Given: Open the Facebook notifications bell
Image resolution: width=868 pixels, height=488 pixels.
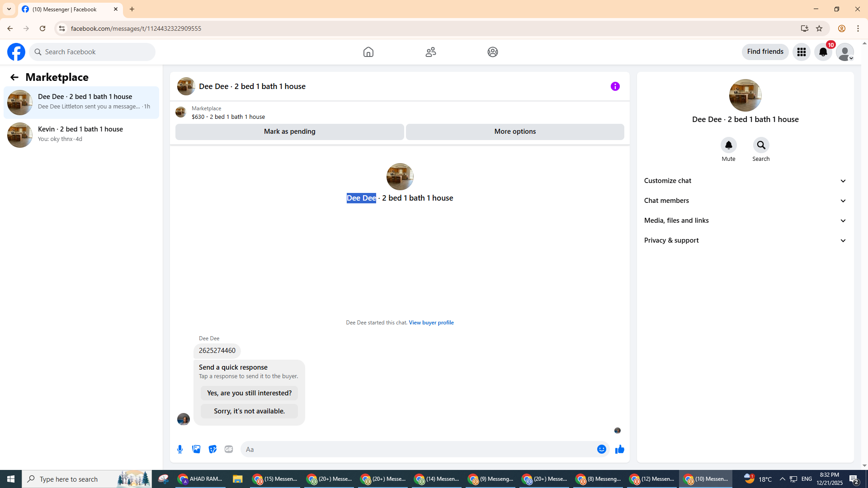Looking at the screenshot, I should coord(823,52).
